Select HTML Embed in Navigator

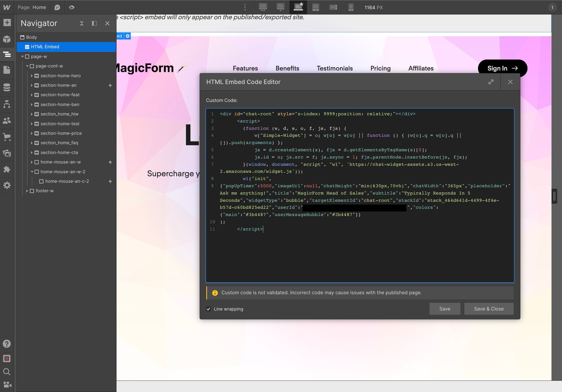tap(45, 47)
